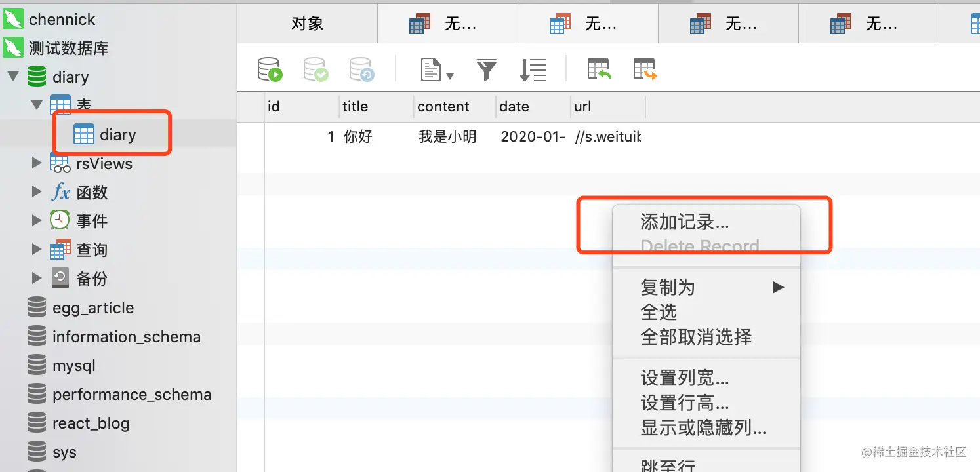
Task: Click the sort icon in toolbar
Action: tap(533, 69)
